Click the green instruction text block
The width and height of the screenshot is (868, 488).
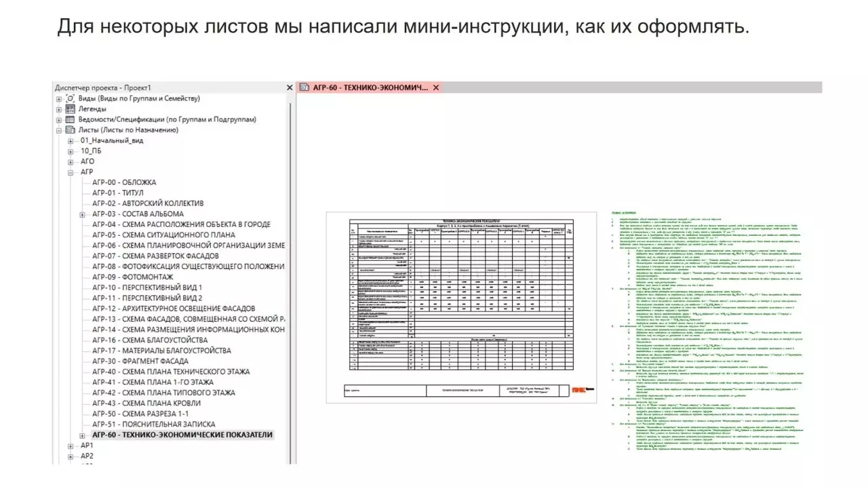point(705,332)
